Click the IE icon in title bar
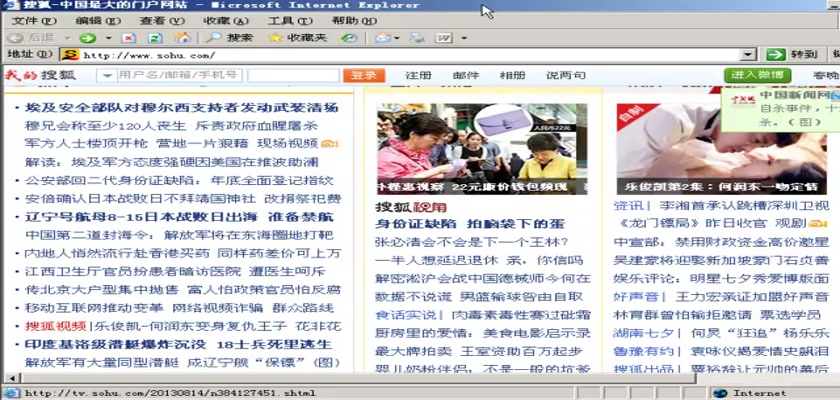This screenshot has width=840, height=400. (11, 5)
